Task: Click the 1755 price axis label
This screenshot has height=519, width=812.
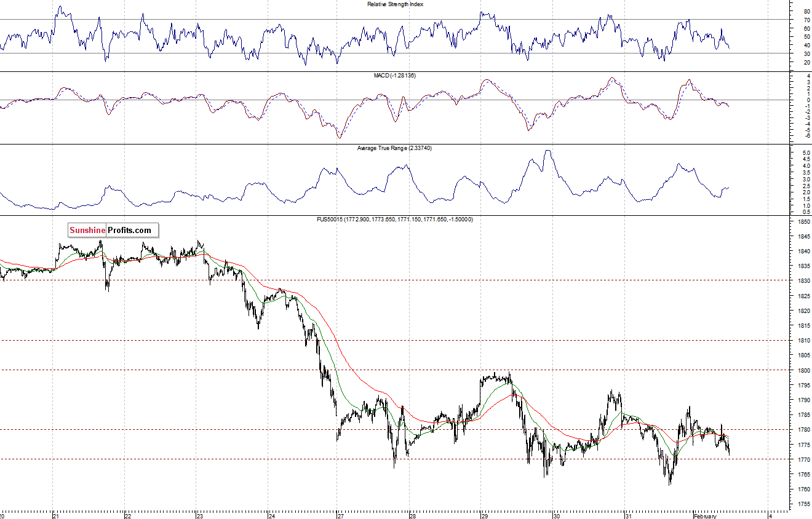Action: click(803, 504)
